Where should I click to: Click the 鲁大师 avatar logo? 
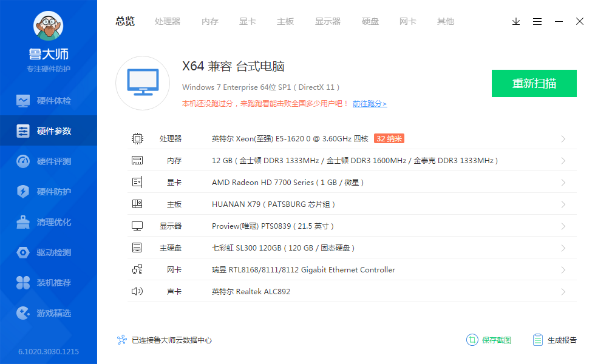pos(48,25)
